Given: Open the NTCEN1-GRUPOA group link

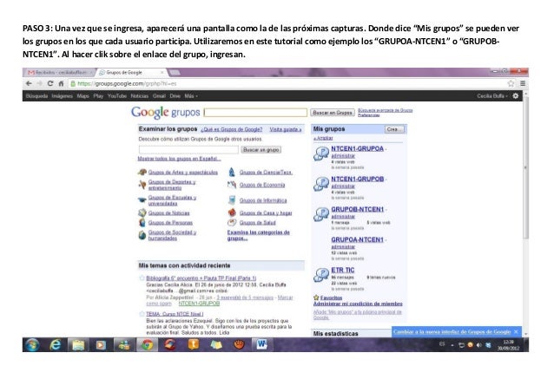Looking at the screenshot, I should click(x=357, y=148).
